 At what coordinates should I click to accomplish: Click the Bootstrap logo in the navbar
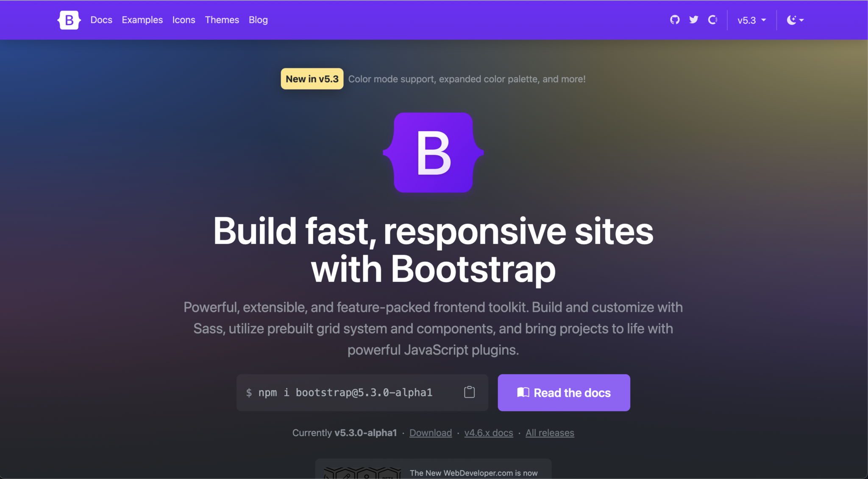pos(69,20)
